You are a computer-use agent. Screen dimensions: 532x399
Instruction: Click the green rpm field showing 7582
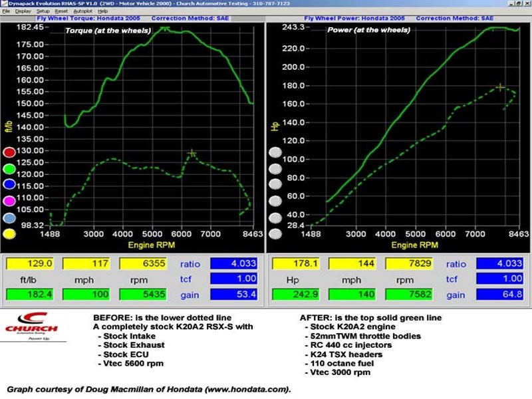(409, 294)
